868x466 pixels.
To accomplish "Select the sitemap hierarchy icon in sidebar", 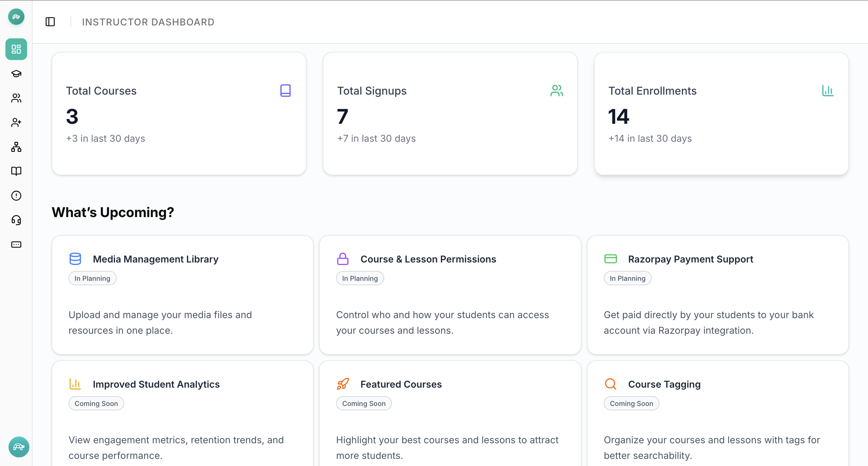I will (16, 147).
